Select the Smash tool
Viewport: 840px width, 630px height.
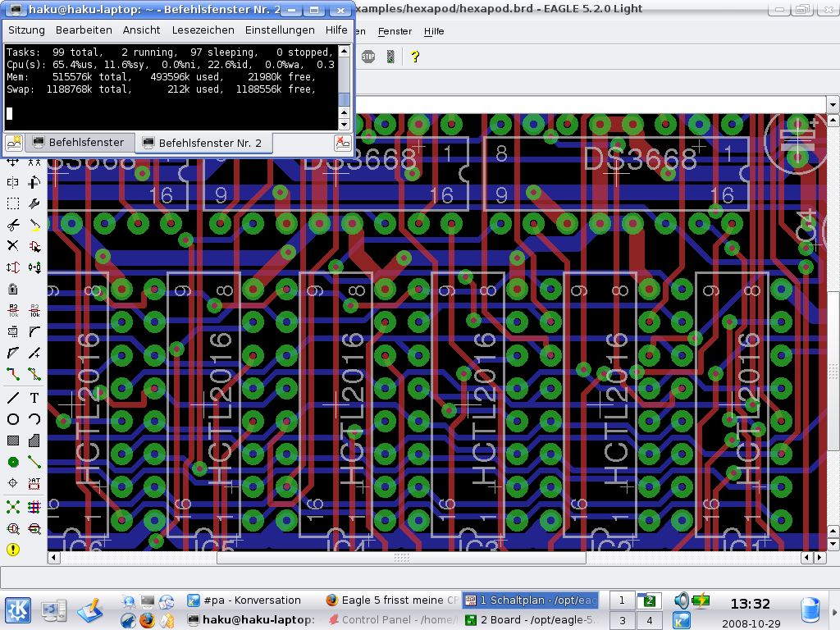tap(13, 331)
